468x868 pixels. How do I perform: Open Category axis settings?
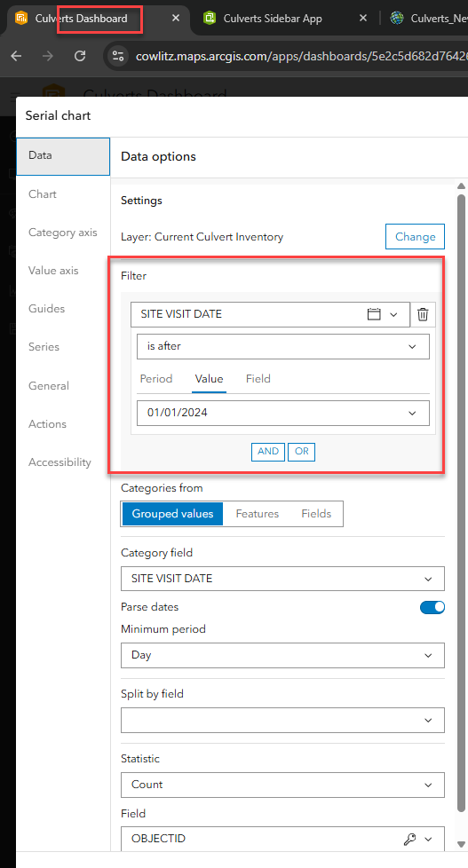pos(62,233)
